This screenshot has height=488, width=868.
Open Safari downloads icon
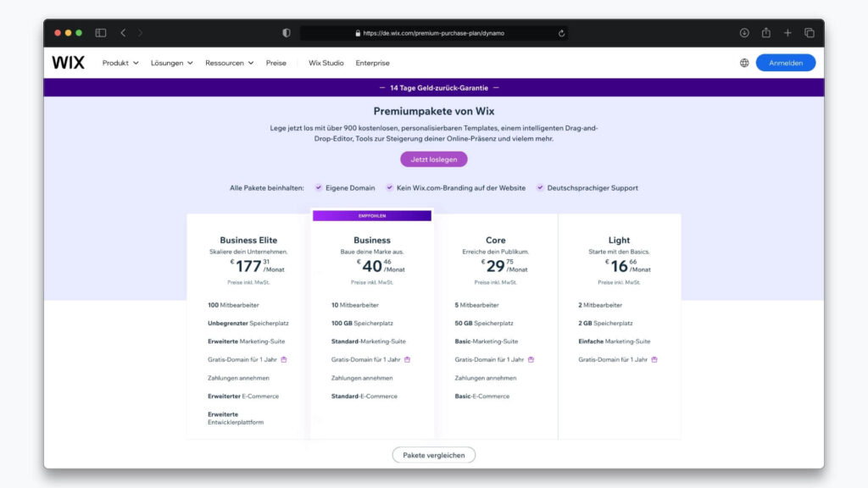pos(744,33)
